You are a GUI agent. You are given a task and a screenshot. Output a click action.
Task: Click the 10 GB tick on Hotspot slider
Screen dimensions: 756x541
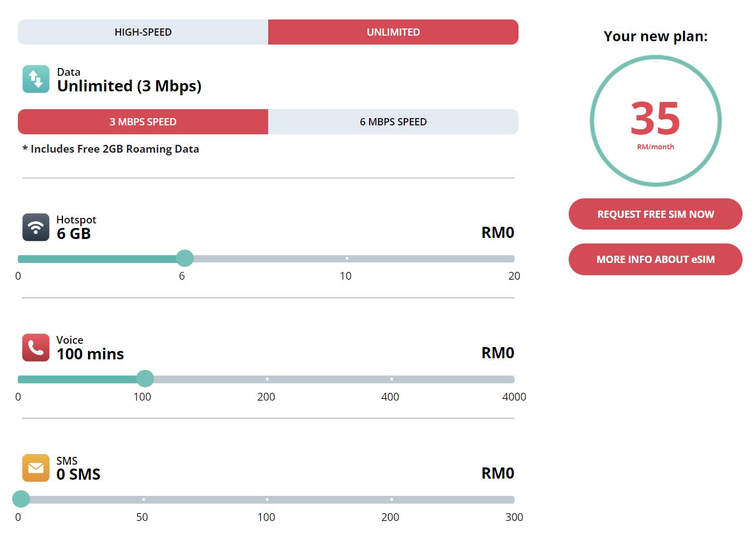(x=347, y=258)
